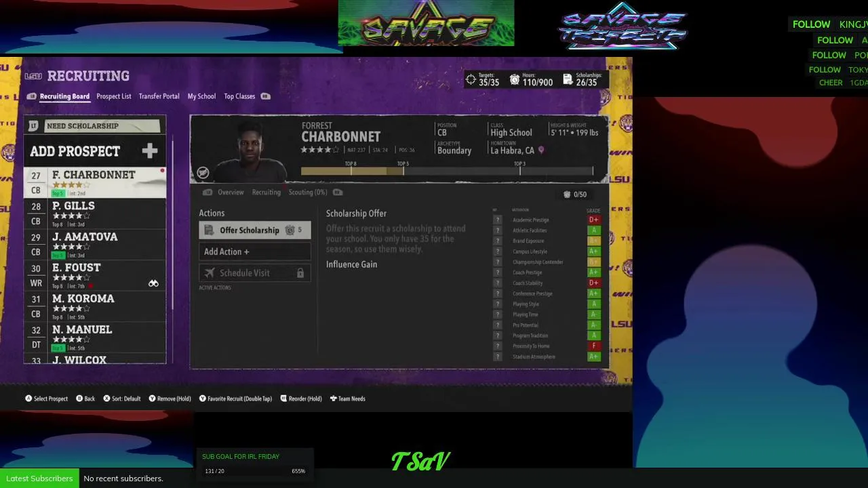Click the question mark beside Stadium Atmosphere

497,357
